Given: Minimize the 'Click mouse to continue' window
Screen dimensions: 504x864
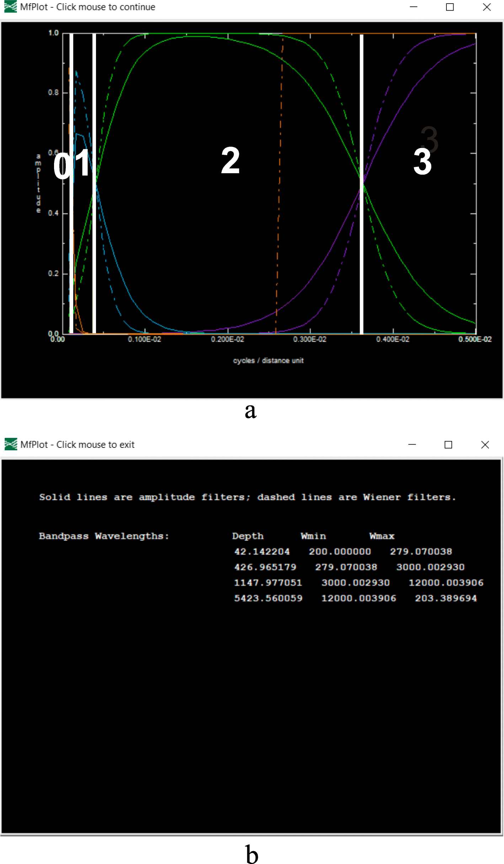Looking at the screenshot, I should [413, 7].
